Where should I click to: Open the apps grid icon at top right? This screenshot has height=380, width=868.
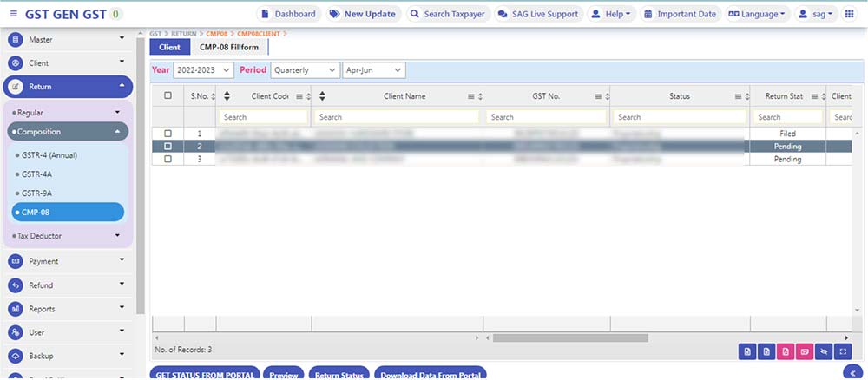point(849,14)
